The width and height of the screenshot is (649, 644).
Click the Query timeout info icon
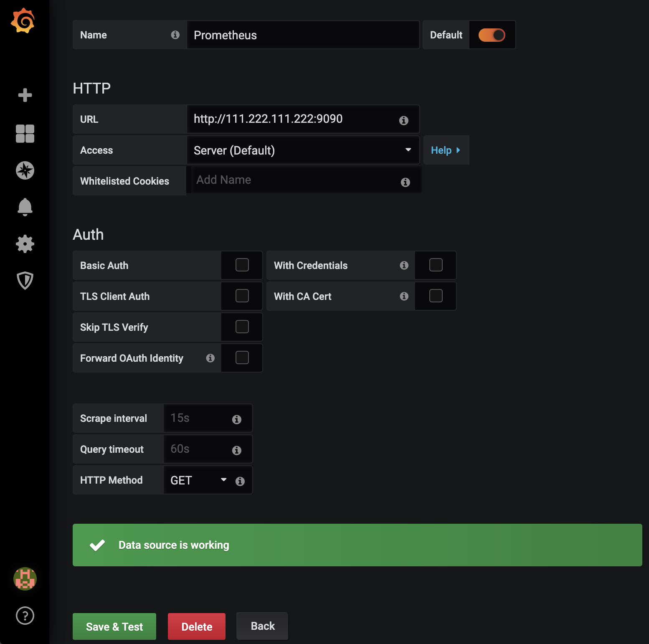tap(236, 450)
